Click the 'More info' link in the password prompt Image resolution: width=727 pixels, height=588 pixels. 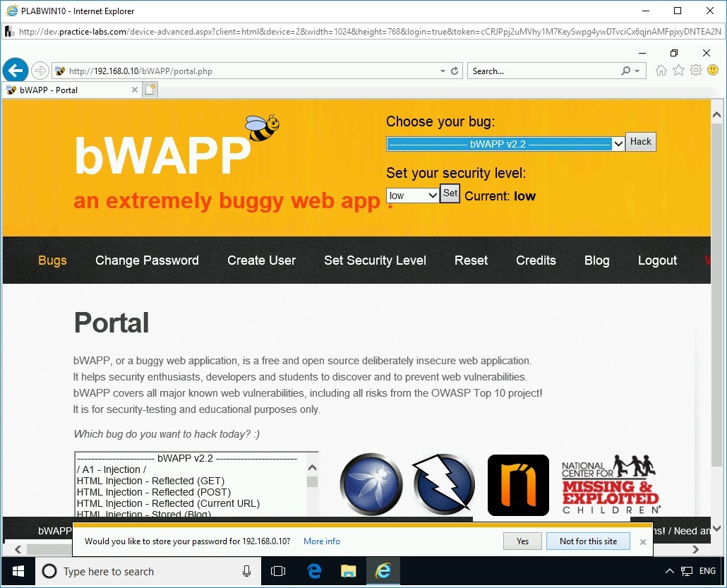pyautogui.click(x=322, y=541)
